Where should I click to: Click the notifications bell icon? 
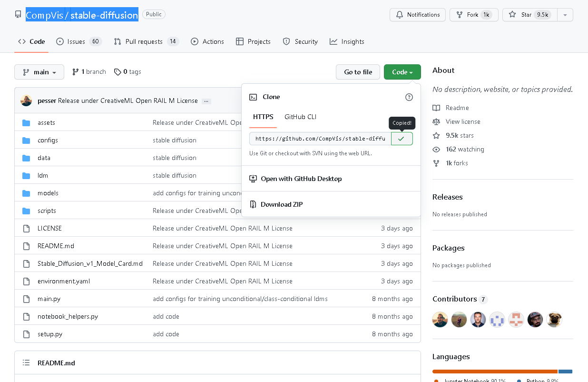tap(400, 14)
